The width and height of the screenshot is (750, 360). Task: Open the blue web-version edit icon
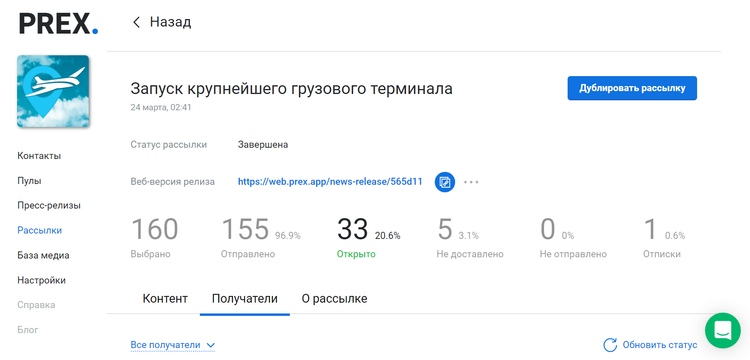[x=445, y=182]
